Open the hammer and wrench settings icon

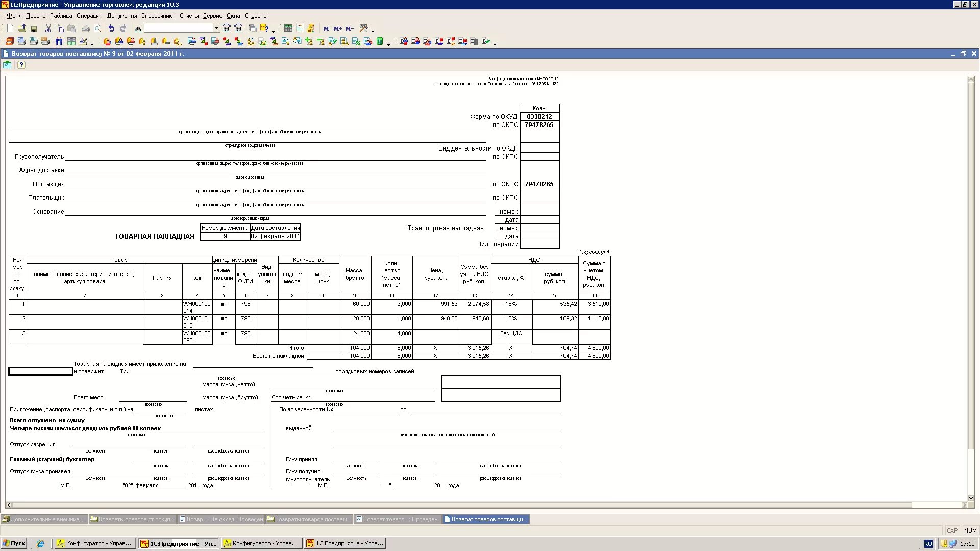pos(364,29)
